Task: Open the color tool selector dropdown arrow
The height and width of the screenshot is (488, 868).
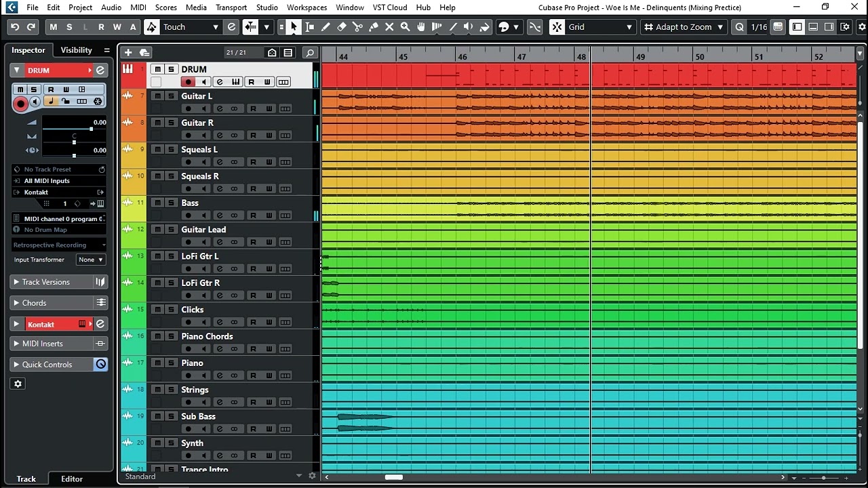Action: 517,27
